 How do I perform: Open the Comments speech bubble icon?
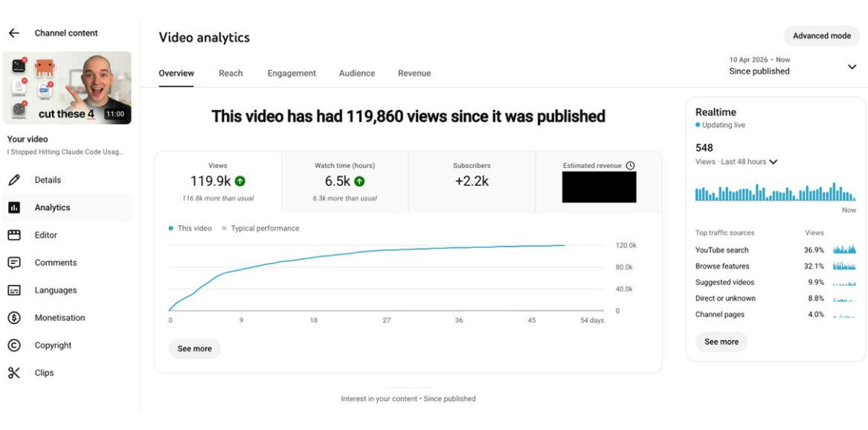[x=14, y=263]
